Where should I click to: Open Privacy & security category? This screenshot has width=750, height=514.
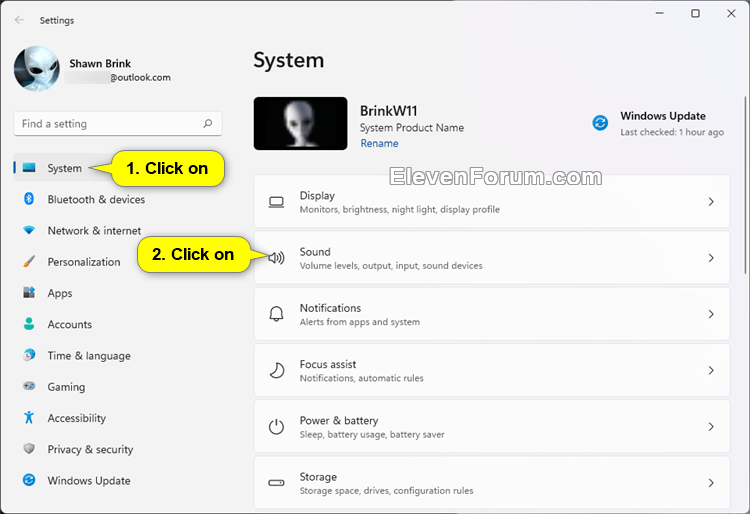pos(90,449)
